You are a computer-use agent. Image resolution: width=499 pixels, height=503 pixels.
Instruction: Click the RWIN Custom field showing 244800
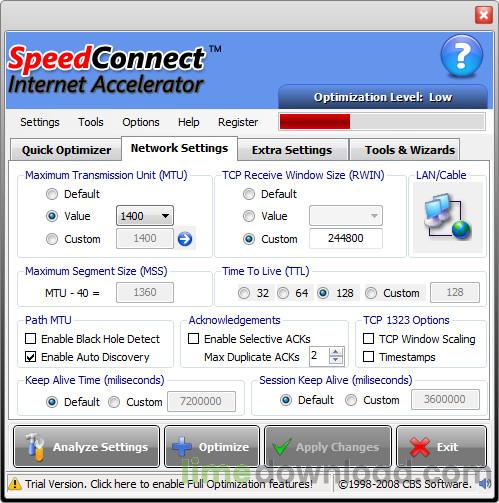click(346, 238)
